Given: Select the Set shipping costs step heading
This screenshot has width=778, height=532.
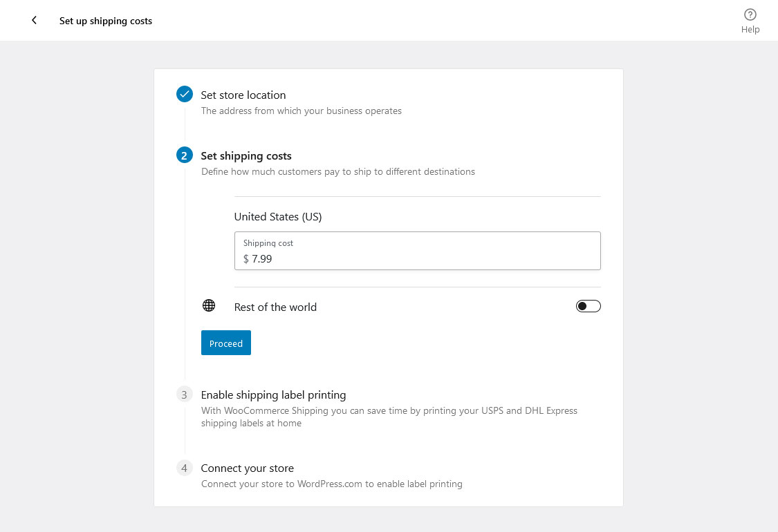Looking at the screenshot, I should 246,155.
